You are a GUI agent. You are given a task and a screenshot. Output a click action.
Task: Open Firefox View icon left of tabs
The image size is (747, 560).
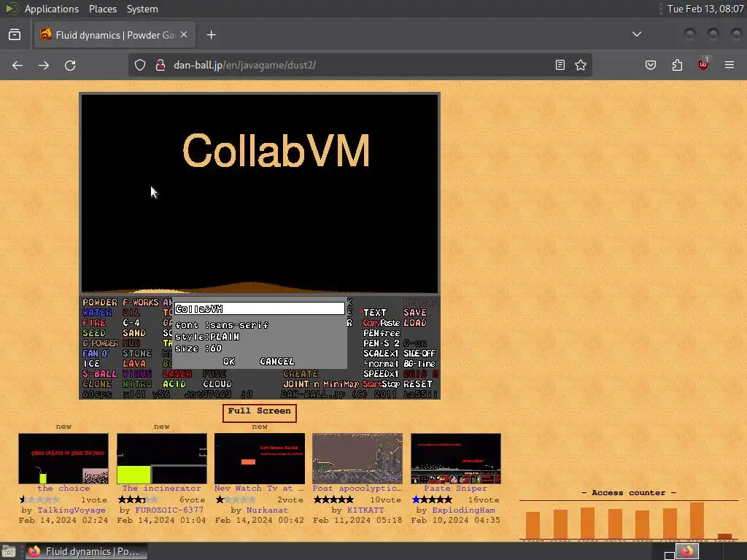point(15,35)
